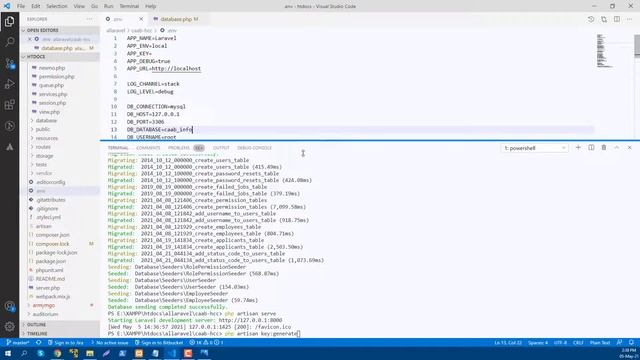Split the terminal panel
This screenshot has height=360, width=640.
[591, 147]
